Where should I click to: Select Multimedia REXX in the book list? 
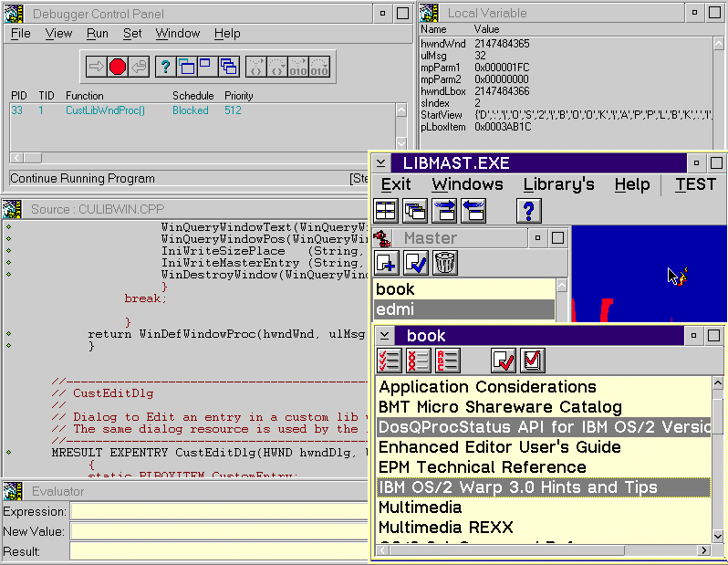445,527
